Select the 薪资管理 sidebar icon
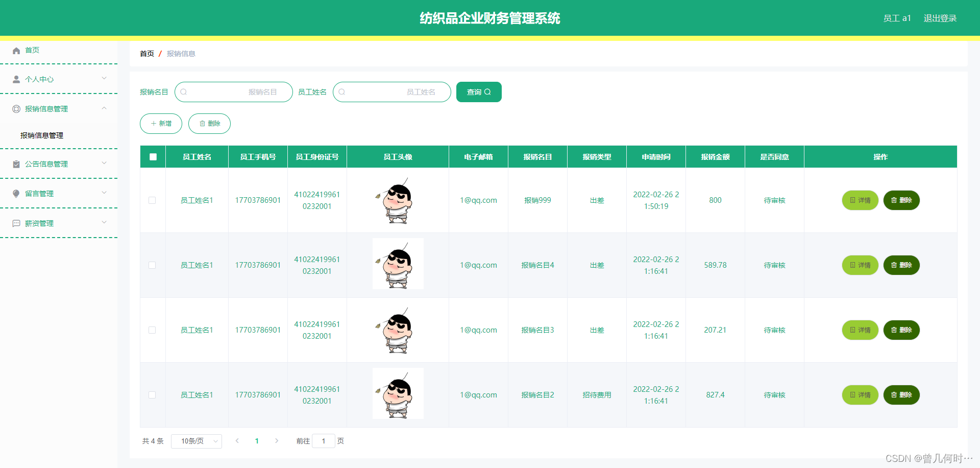The width and height of the screenshot is (980, 468). (x=15, y=223)
